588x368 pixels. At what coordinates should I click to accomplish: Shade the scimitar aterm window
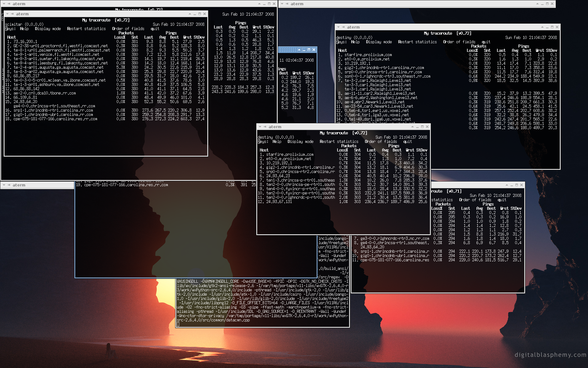tap(190, 14)
